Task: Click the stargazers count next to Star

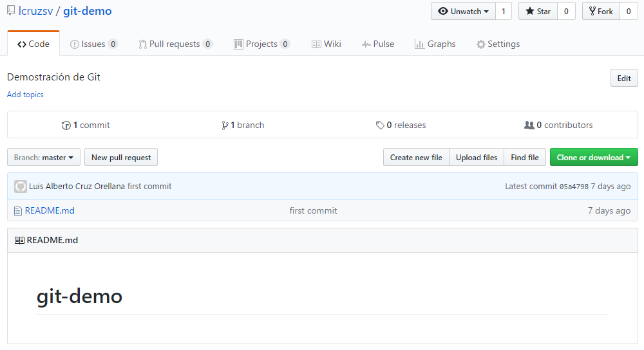Action: pos(566,11)
